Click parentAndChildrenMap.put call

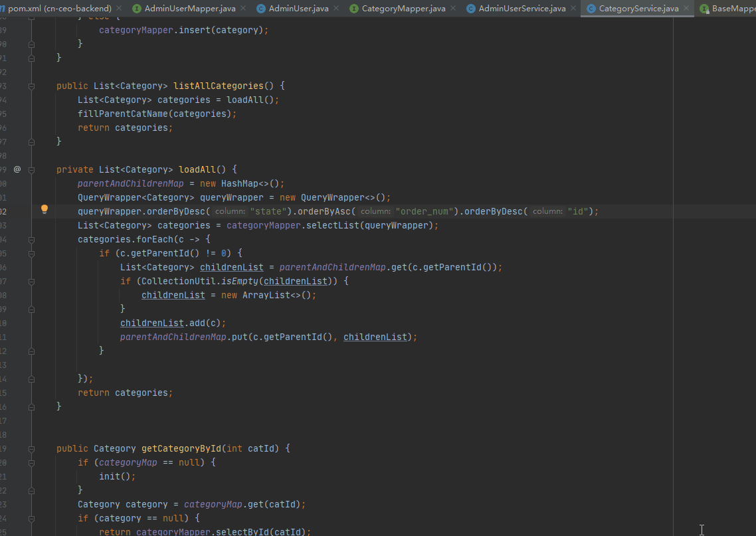click(268, 337)
